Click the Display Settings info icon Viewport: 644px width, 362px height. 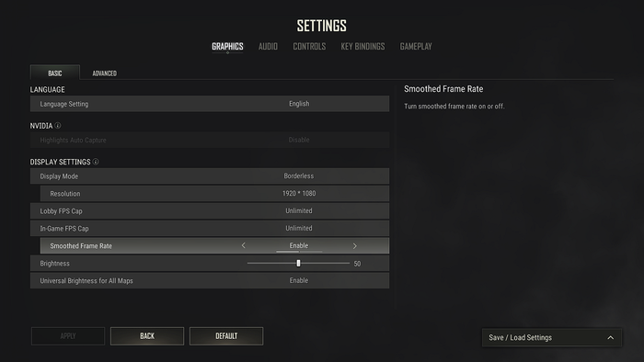[x=96, y=162]
